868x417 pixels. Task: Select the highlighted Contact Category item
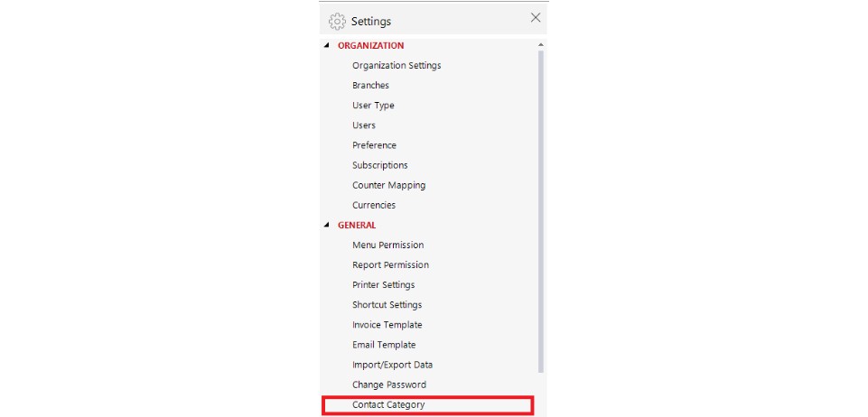click(427, 405)
